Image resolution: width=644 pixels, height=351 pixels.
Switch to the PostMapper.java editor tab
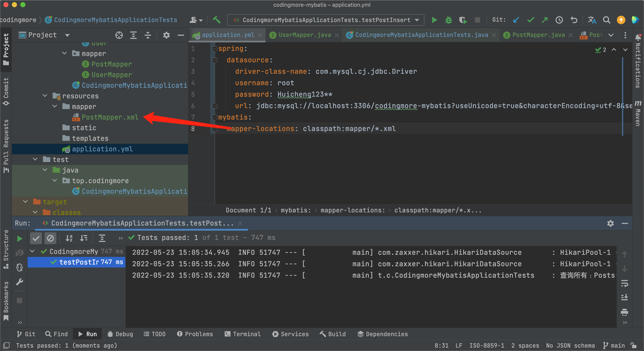click(538, 35)
